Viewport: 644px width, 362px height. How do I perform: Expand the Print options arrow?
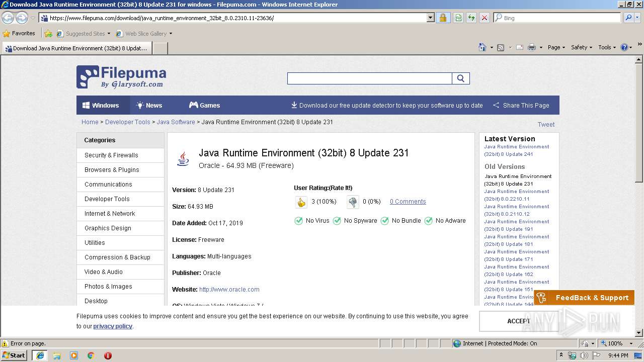[541, 47]
